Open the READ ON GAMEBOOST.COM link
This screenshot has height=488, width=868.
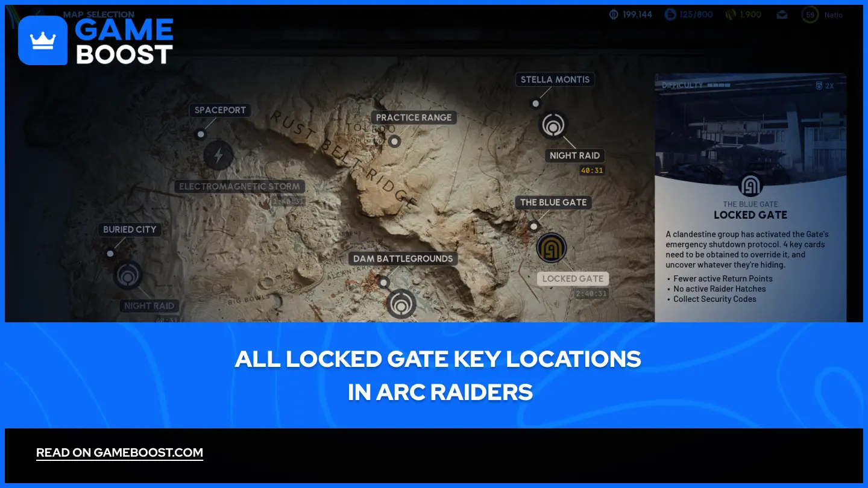point(119,453)
